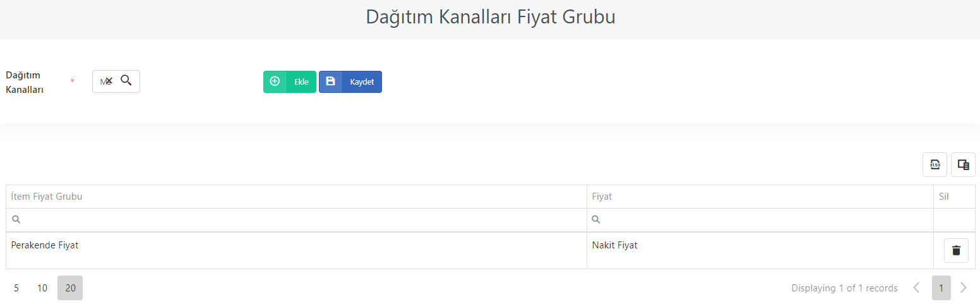Export the grid to XLSX
980x304 pixels.
(935, 165)
